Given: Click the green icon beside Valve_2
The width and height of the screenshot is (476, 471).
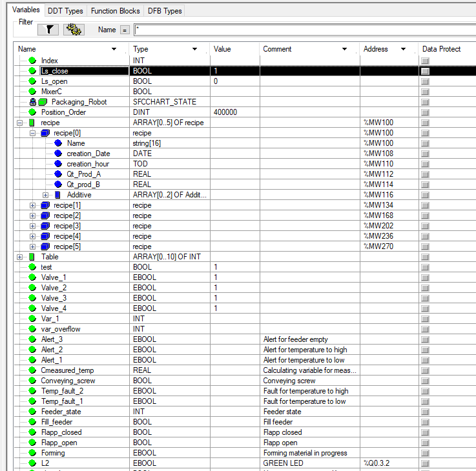Looking at the screenshot, I should [x=32, y=288].
